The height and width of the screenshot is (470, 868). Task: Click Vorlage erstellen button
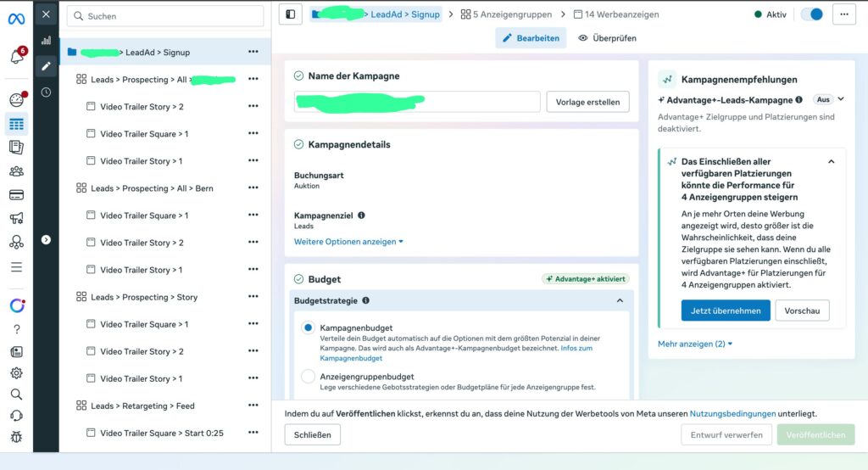(588, 102)
